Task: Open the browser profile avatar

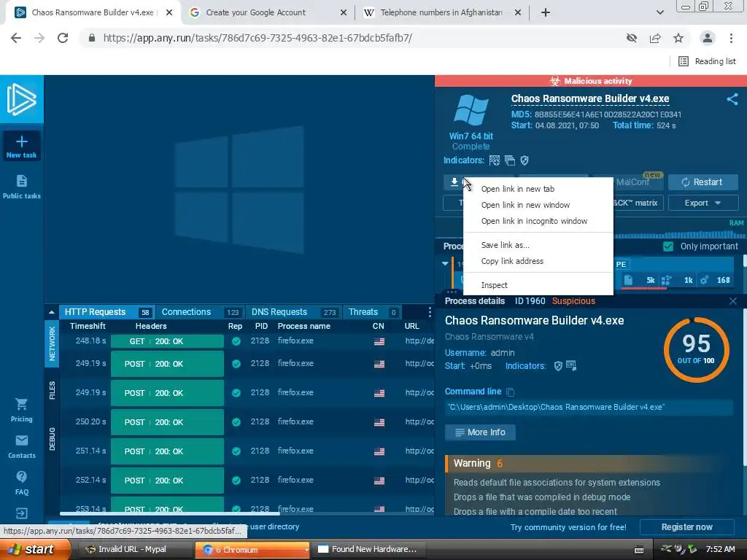Action: click(x=708, y=38)
